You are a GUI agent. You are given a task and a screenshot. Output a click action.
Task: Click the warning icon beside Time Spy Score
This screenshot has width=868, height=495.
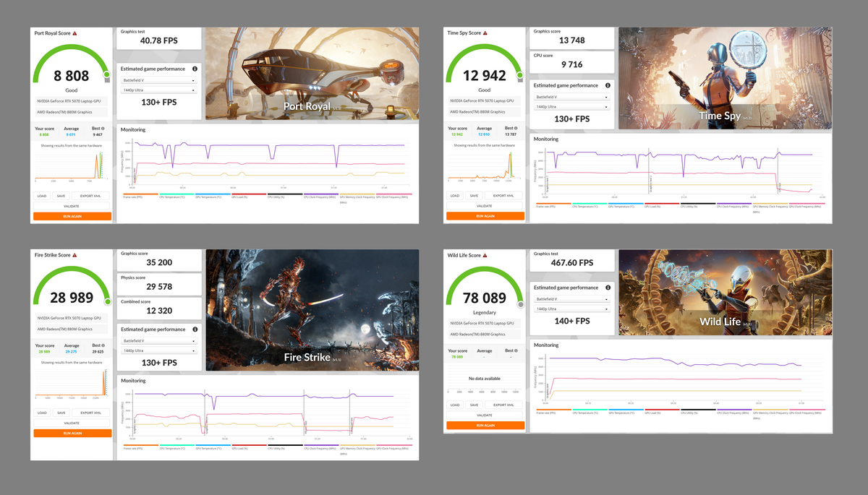[485, 33]
